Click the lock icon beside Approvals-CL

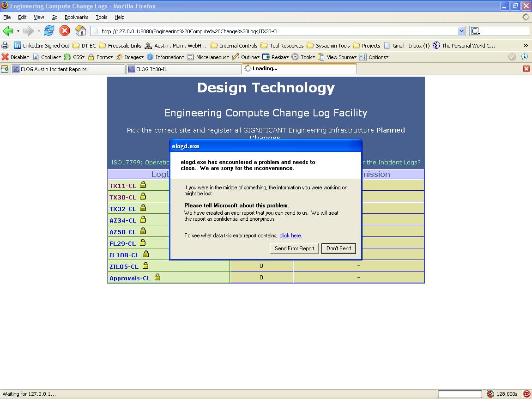click(x=157, y=277)
